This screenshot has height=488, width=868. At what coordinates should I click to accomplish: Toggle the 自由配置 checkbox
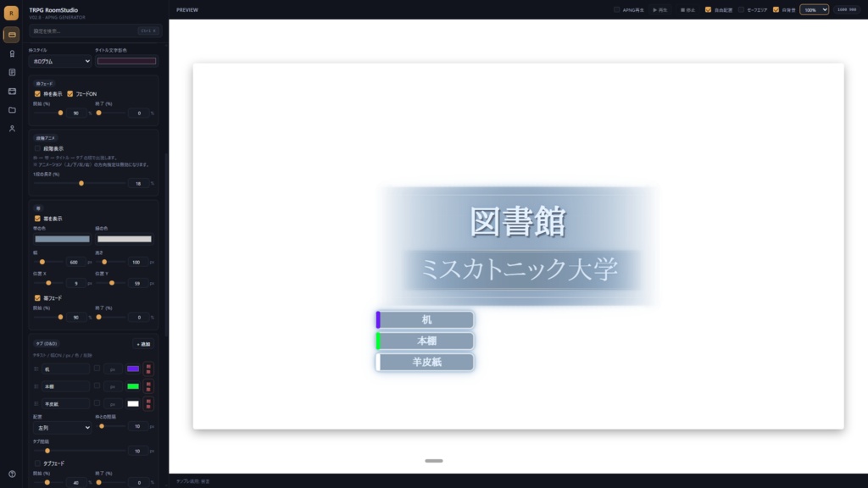(x=708, y=10)
